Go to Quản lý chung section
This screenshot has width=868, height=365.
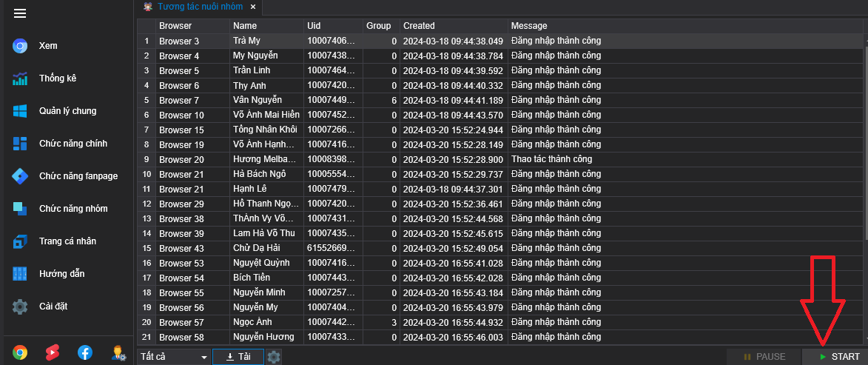[x=67, y=111]
